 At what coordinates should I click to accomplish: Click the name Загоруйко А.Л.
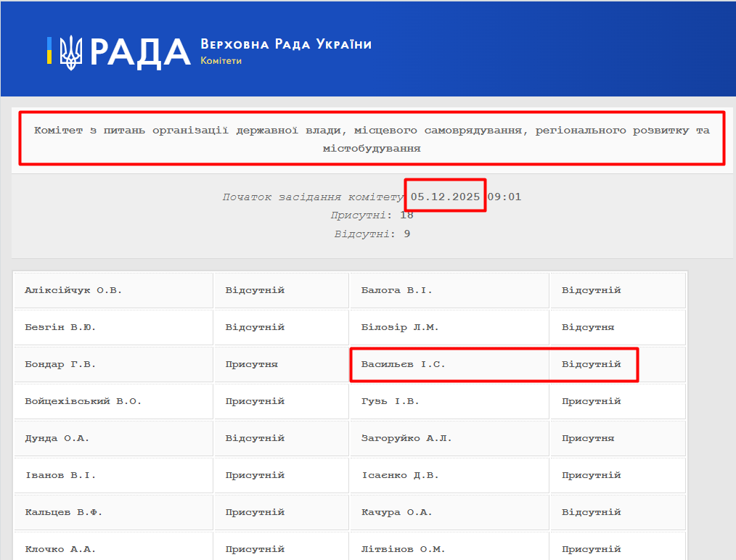(406, 439)
